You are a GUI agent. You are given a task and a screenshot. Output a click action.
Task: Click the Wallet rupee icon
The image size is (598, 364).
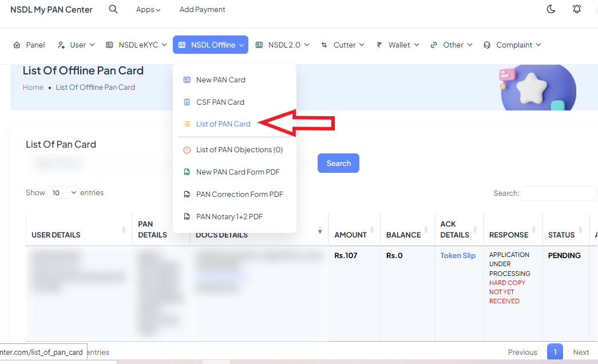pyautogui.click(x=379, y=45)
